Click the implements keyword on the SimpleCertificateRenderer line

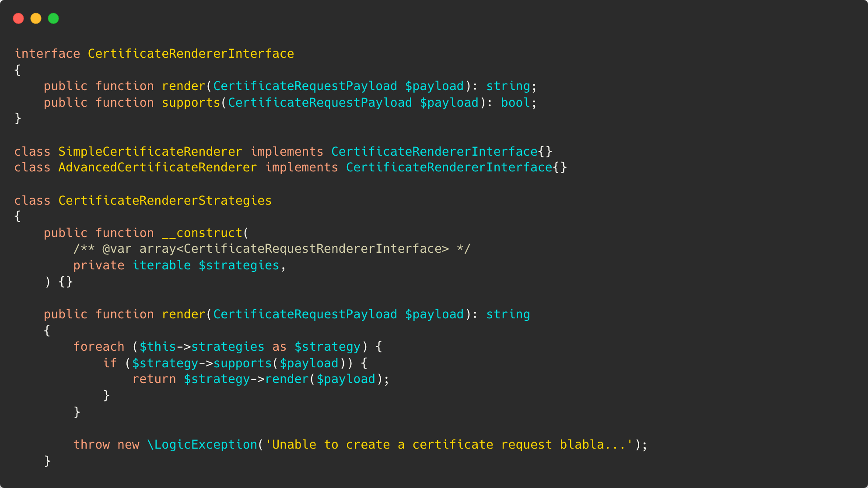(287, 152)
